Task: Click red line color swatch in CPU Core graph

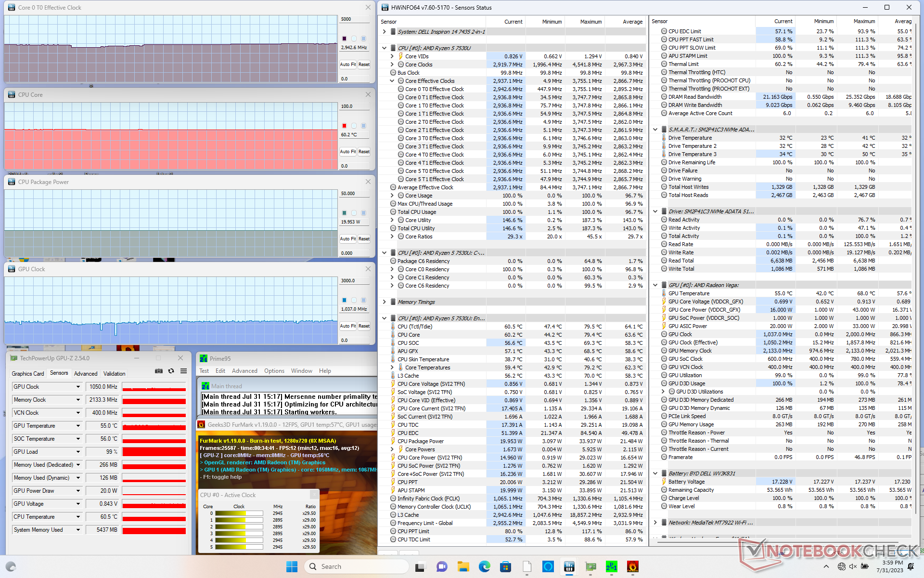Action: click(344, 126)
